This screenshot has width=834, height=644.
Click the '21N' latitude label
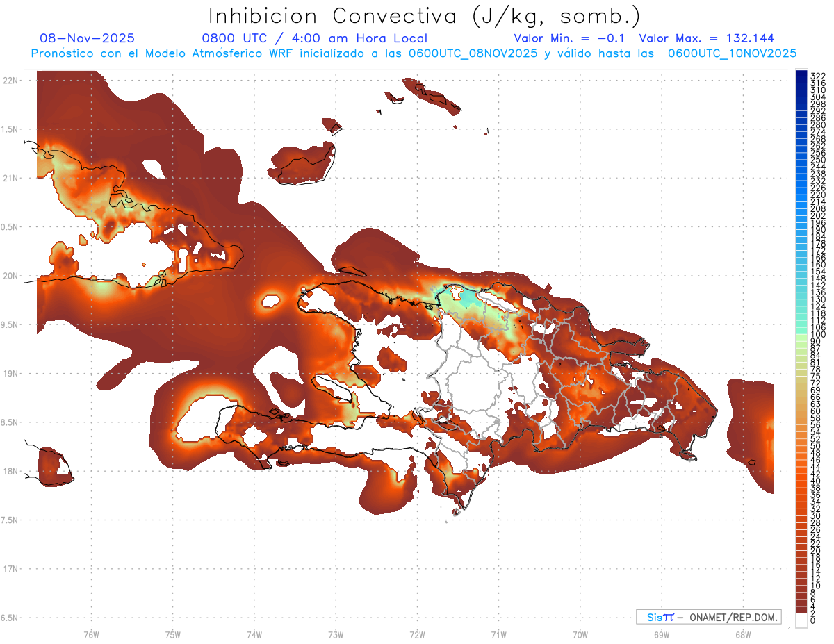click(x=9, y=178)
